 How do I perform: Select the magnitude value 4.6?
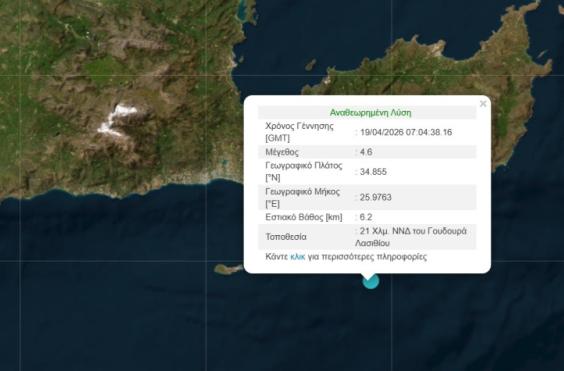[366, 152]
